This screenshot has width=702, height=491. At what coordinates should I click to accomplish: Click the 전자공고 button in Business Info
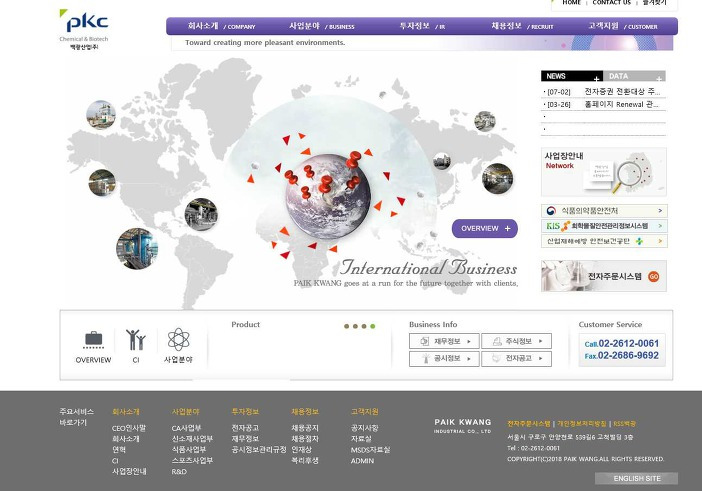click(x=516, y=359)
